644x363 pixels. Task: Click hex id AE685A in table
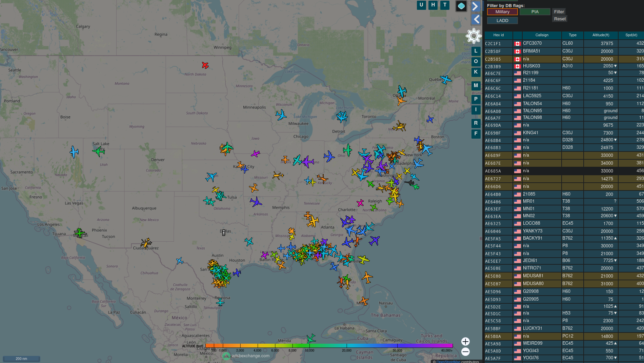[493, 171]
